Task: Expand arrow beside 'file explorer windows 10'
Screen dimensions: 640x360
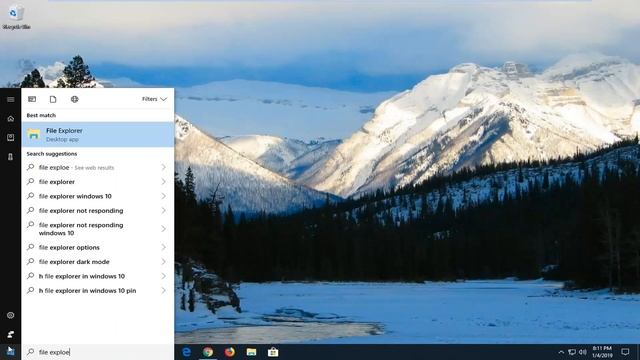Action: [163, 196]
